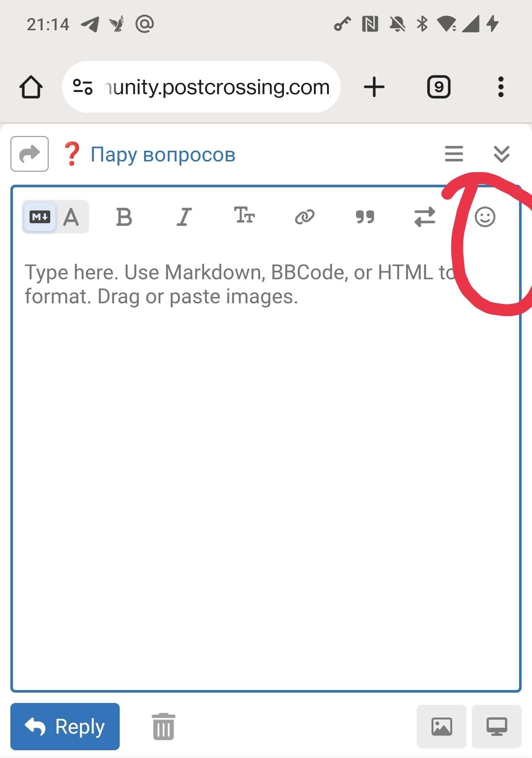Discard the draft with the trash icon
This screenshot has height=758, width=532.
(163, 726)
